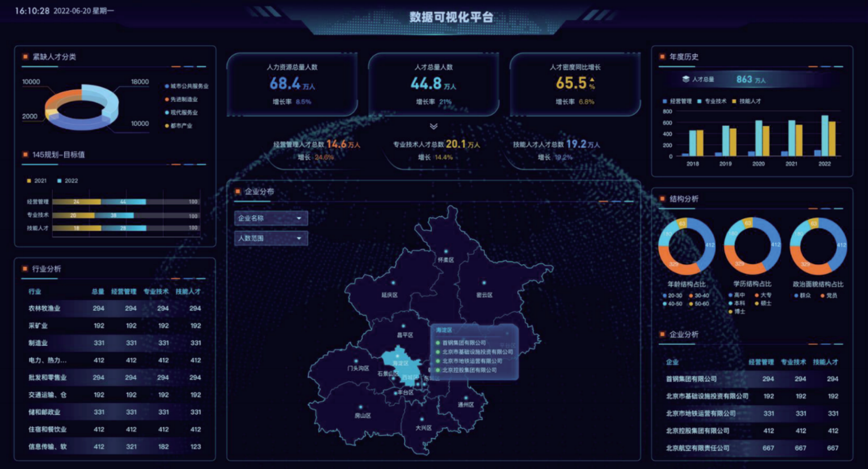Click the 技能人才 progress bar in 145规划
This screenshot has width=868, height=469.
point(126,228)
